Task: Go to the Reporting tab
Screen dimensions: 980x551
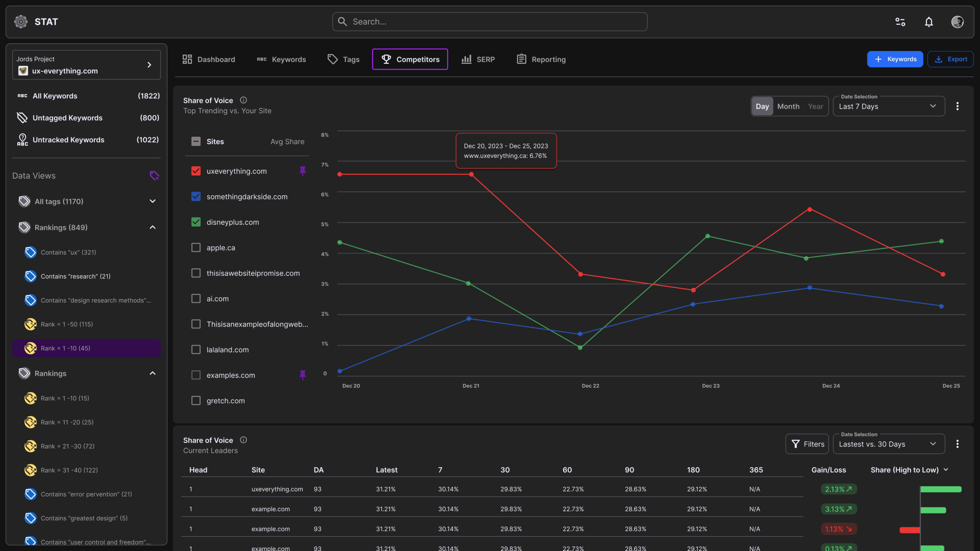Action: pyautogui.click(x=541, y=59)
